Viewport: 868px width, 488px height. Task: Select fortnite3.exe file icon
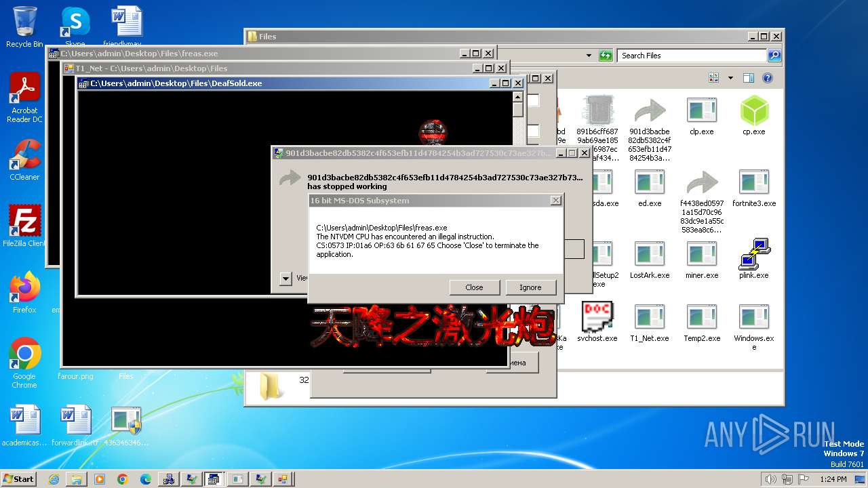[754, 188]
